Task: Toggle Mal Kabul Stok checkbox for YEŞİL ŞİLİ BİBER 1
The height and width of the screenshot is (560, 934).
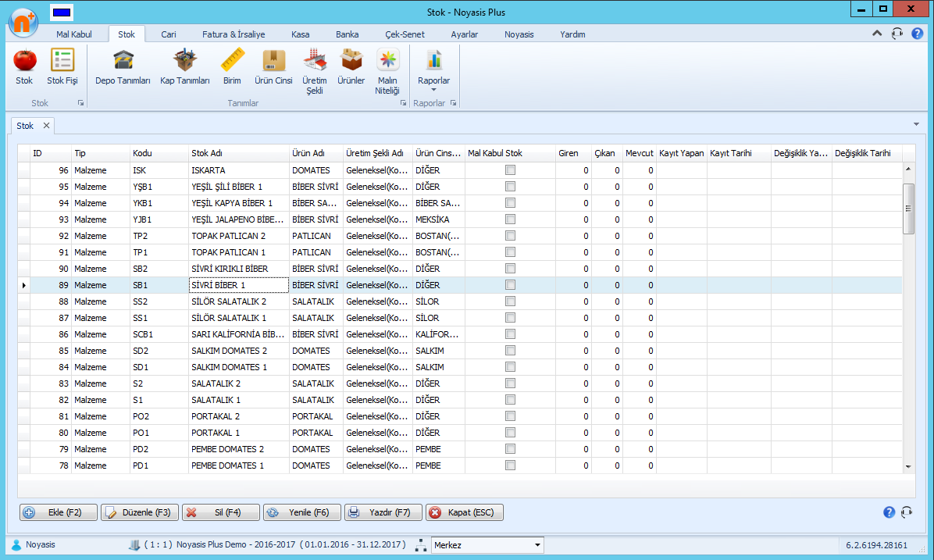Action: click(x=510, y=187)
